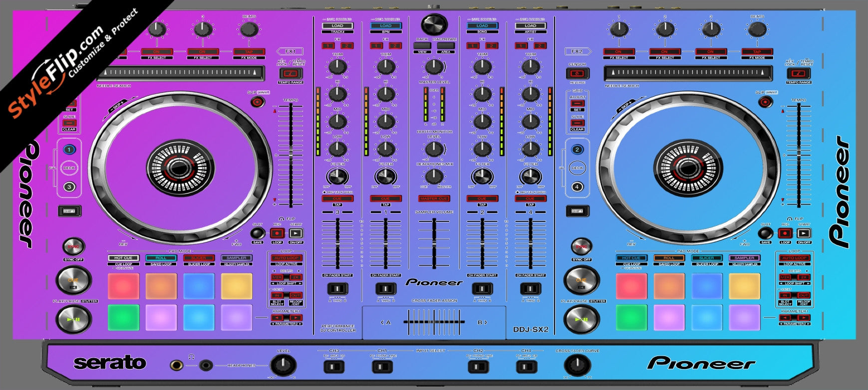Select SAMPLER pad mode on the left deck

click(237, 258)
